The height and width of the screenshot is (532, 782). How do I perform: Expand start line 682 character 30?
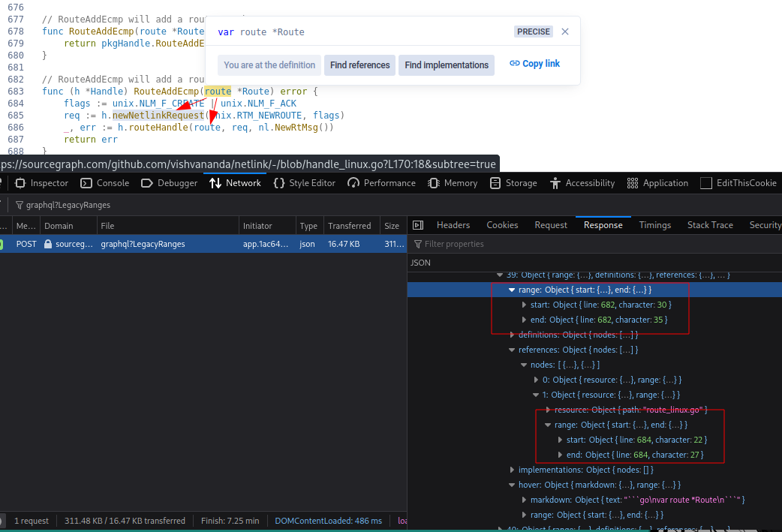(x=524, y=305)
